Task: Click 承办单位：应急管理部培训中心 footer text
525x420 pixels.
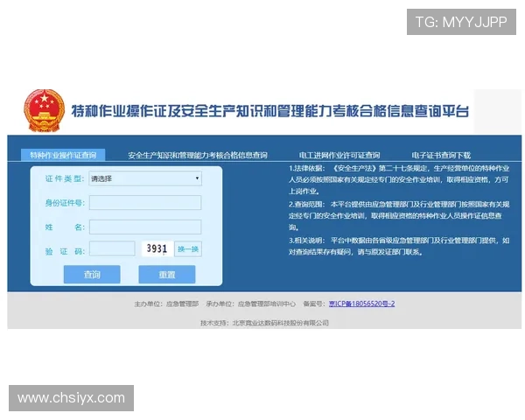Action: pyautogui.click(x=251, y=304)
